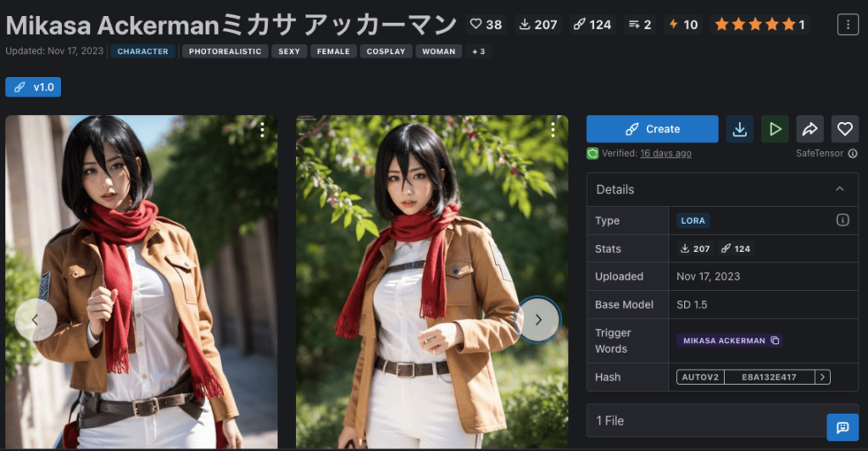
Task: Click the CHARACTER category tag
Action: (142, 52)
